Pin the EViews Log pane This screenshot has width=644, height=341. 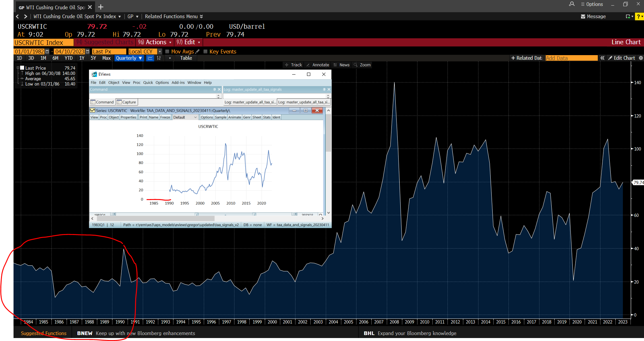tap(324, 89)
